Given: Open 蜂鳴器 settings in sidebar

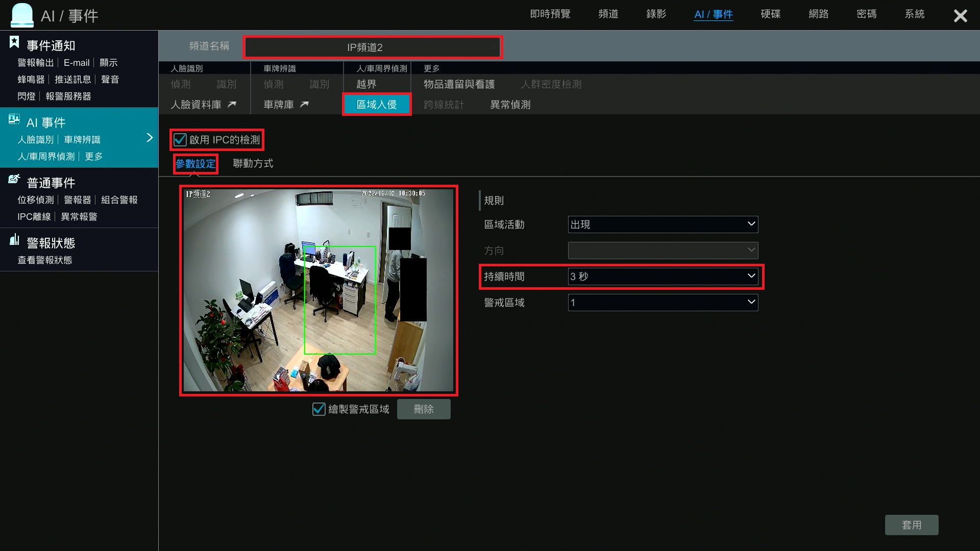Looking at the screenshot, I should click(31, 80).
